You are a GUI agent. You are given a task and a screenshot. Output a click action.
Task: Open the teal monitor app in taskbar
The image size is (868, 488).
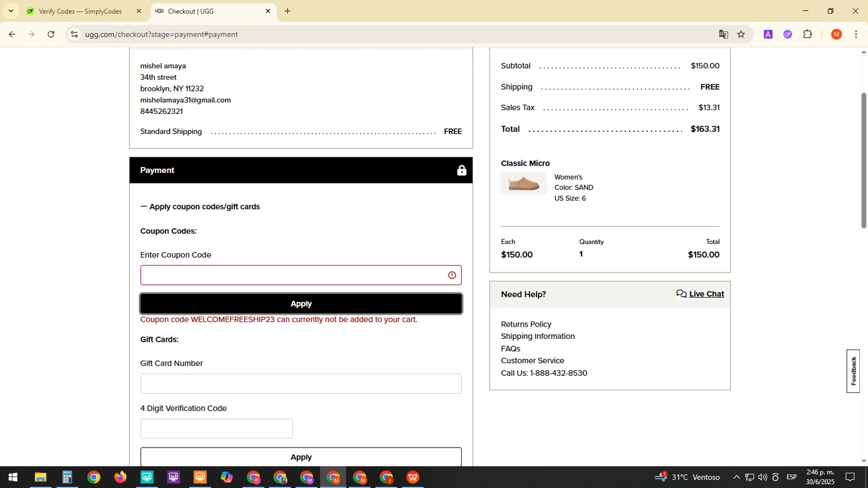click(147, 478)
